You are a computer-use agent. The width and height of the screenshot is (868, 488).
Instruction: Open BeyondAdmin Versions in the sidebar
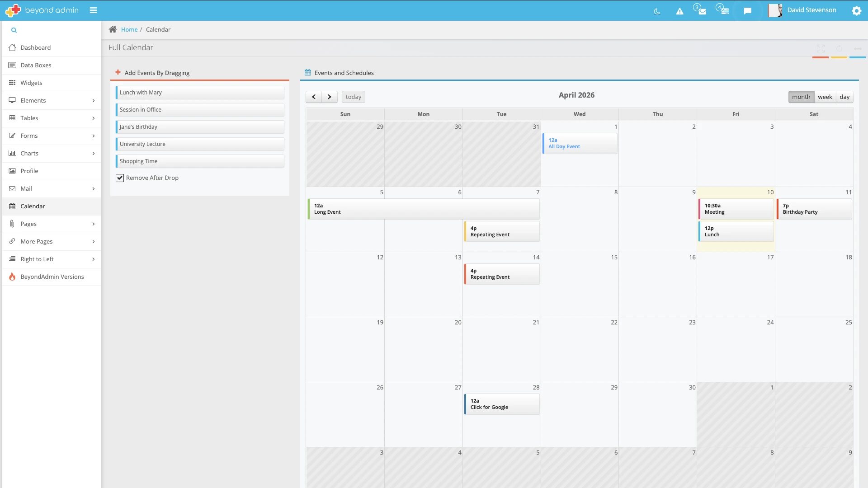click(x=52, y=277)
